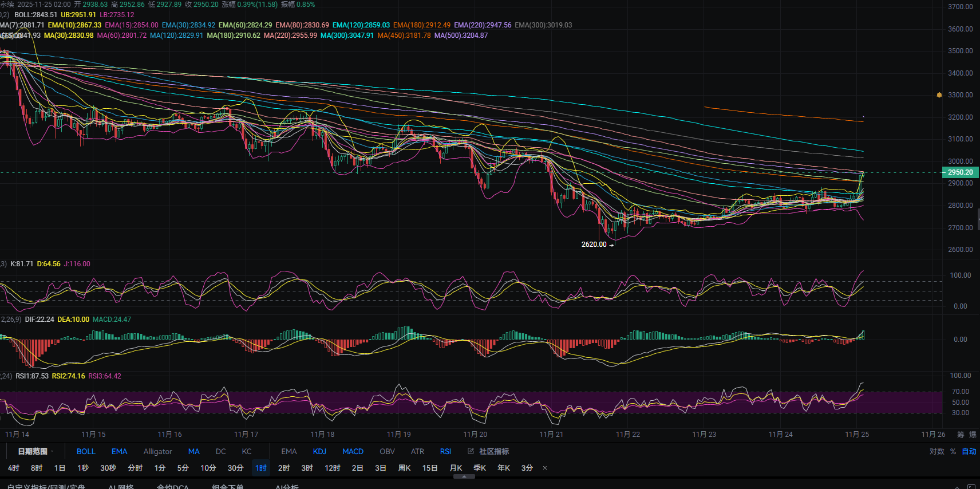The image size is (980, 489).
Task: Toggle the BOLL overlay indicator
Action: [x=86, y=451]
